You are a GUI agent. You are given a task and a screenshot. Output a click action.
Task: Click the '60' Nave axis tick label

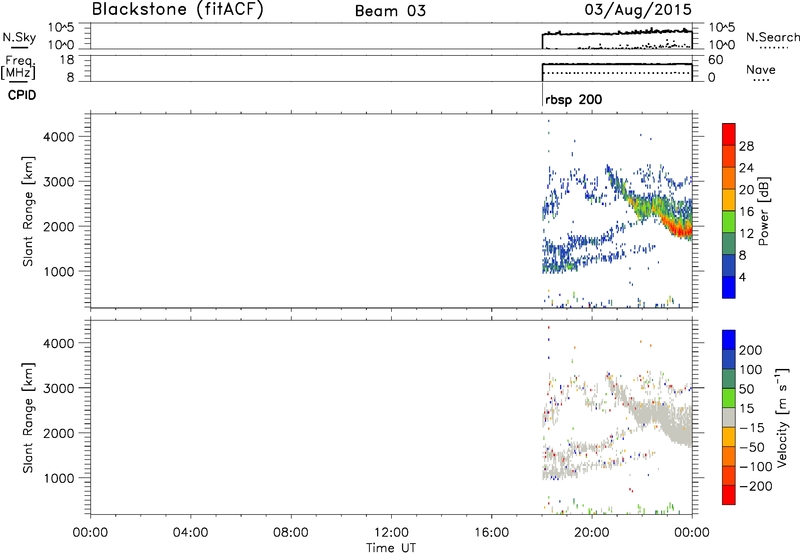click(x=715, y=60)
